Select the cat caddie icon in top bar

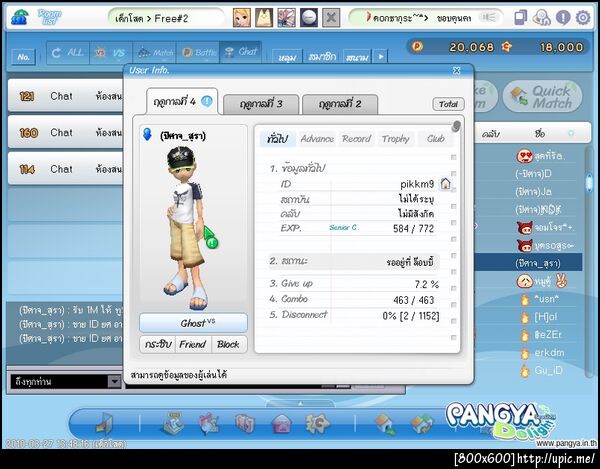tap(264, 18)
